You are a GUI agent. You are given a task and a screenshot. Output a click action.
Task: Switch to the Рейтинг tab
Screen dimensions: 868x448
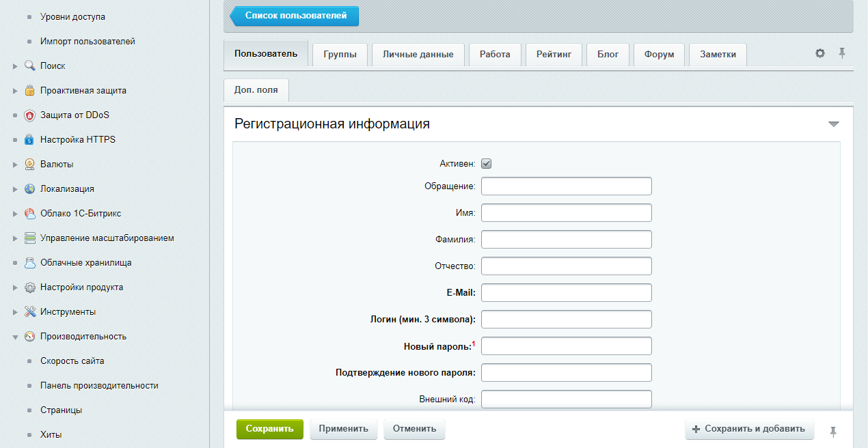tap(554, 55)
